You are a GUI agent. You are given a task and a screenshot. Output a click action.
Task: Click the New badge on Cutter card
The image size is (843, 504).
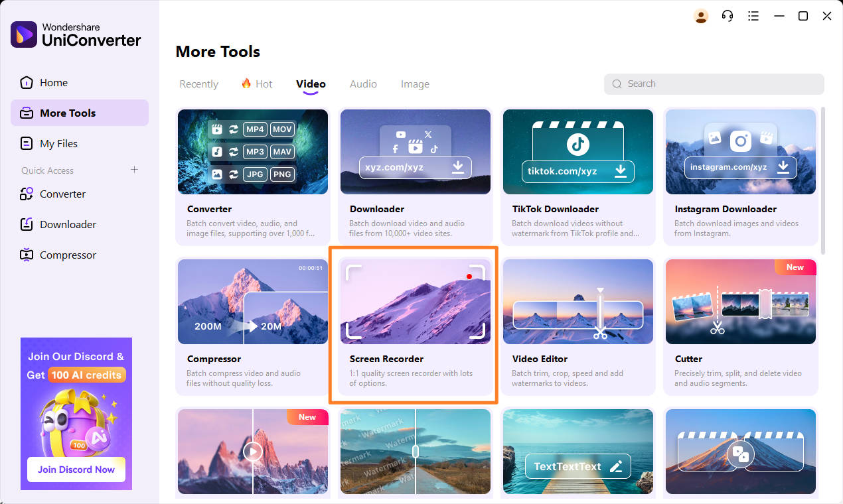pos(795,267)
